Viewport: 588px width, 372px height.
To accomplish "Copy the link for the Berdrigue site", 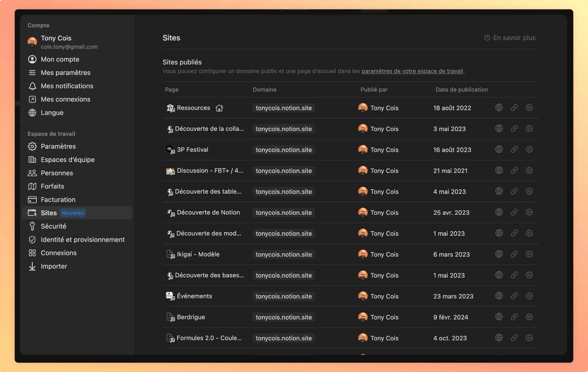I will point(514,317).
